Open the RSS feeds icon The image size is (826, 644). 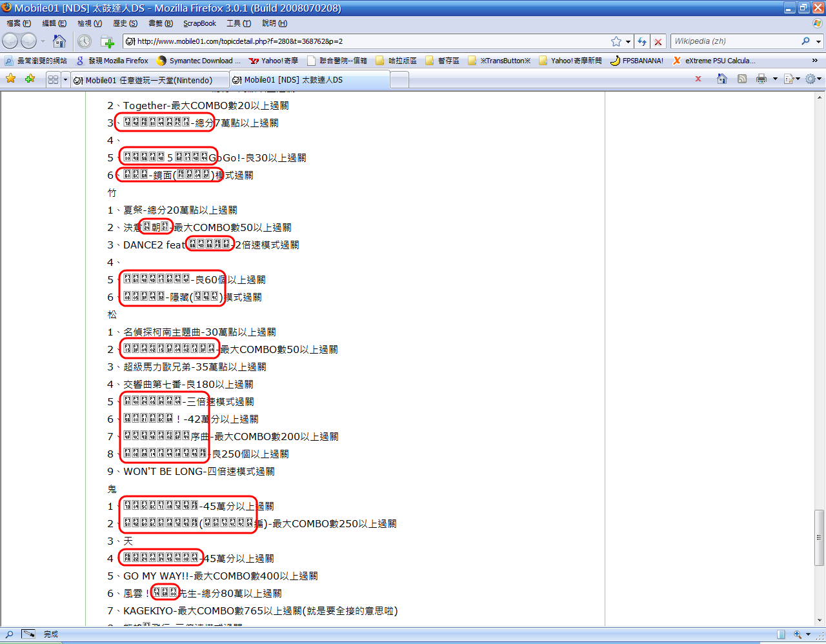pyautogui.click(x=742, y=79)
